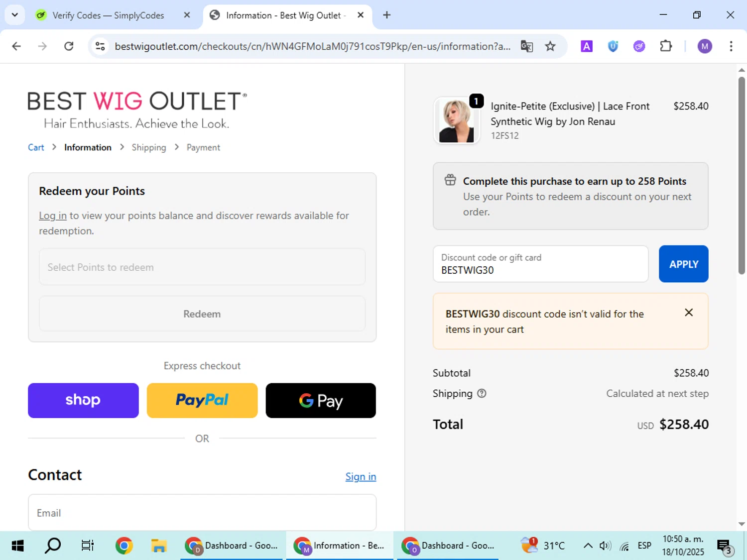Switch to last Dashboard Chrome window
The image size is (747, 560).
(448, 546)
